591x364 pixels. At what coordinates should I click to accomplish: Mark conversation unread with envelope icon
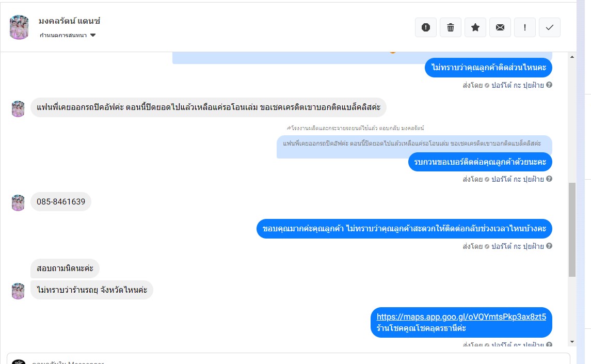500,27
